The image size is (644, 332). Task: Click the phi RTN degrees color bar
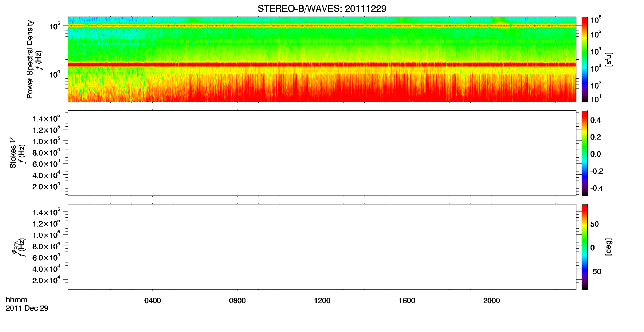[x=585, y=247]
